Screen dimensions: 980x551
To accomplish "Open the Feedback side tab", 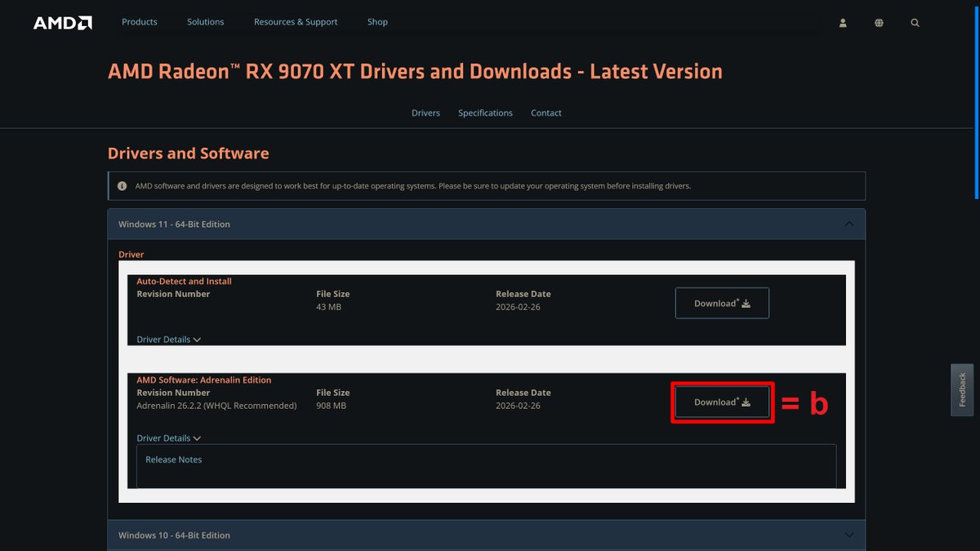I will pyautogui.click(x=962, y=390).
